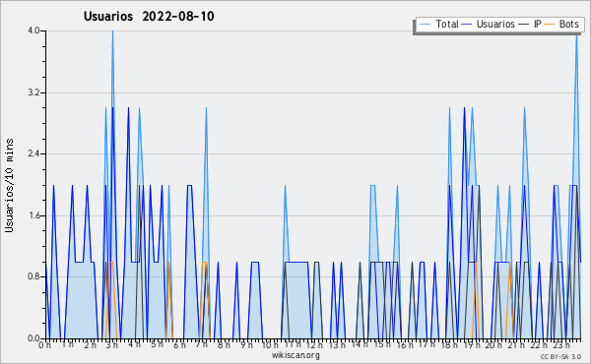Click the 'wikiscan.org' text below the chart
Screen dimensions: 591x364
pyautogui.click(x=295, y=355)
